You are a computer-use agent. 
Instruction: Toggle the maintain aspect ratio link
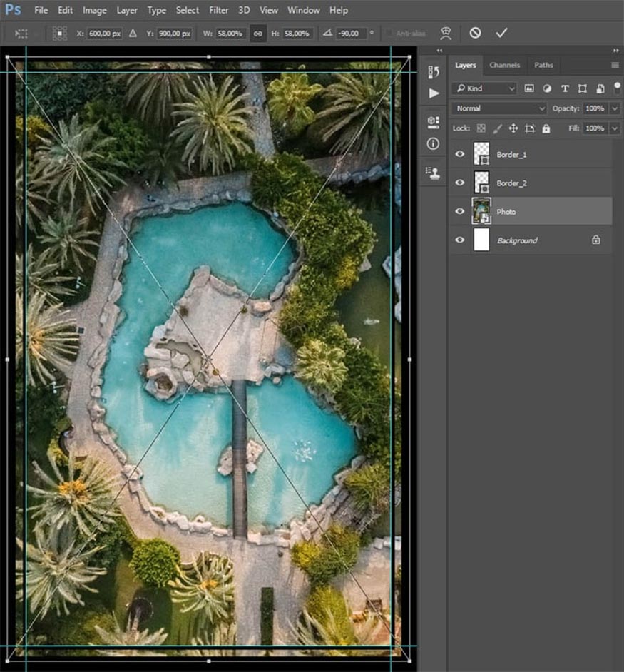[x=257, y=34]
